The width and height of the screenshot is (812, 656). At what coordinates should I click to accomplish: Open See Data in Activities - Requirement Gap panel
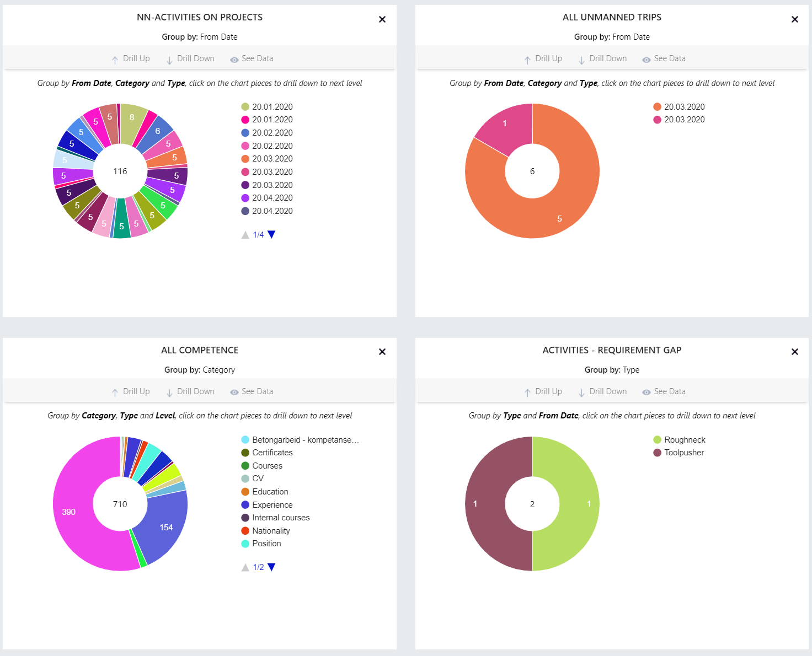pos(664,391)
